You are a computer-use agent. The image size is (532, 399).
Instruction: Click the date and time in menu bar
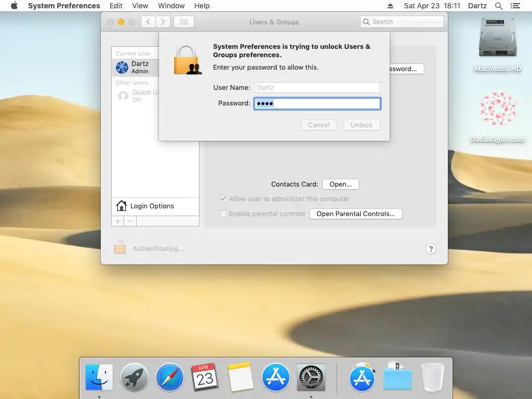432,6
